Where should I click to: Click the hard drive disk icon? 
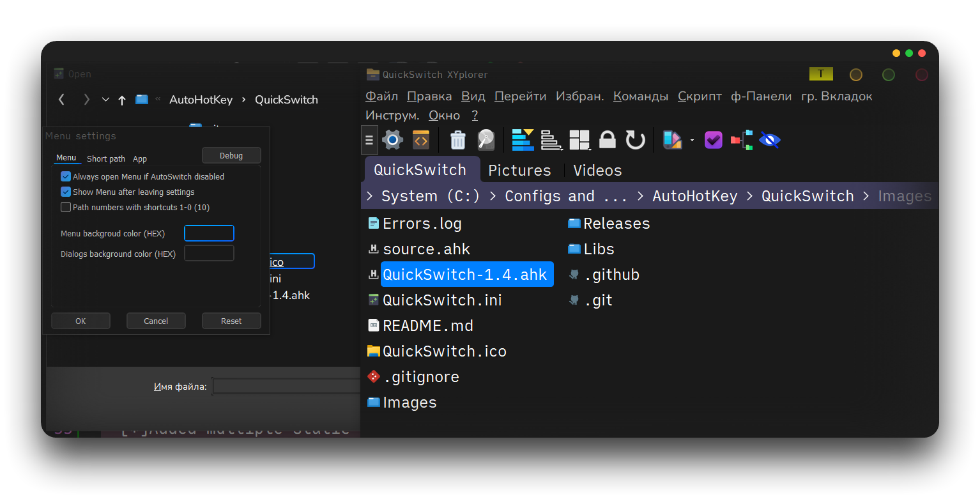pyautogui.click(x=486, y=140)
